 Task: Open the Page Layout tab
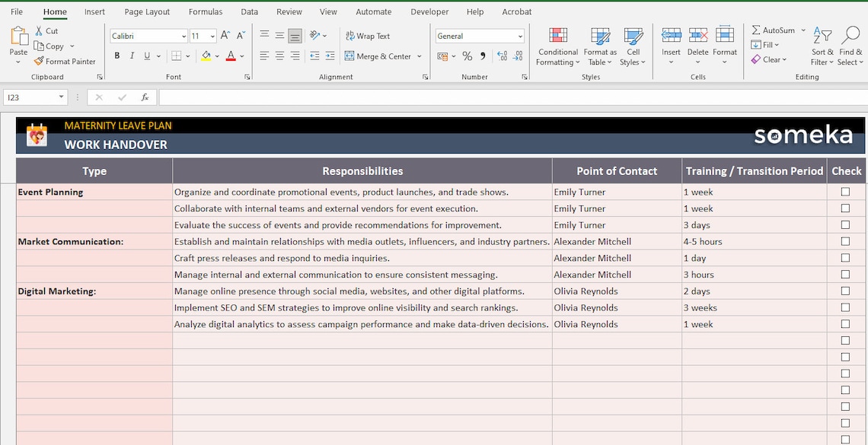147,11
